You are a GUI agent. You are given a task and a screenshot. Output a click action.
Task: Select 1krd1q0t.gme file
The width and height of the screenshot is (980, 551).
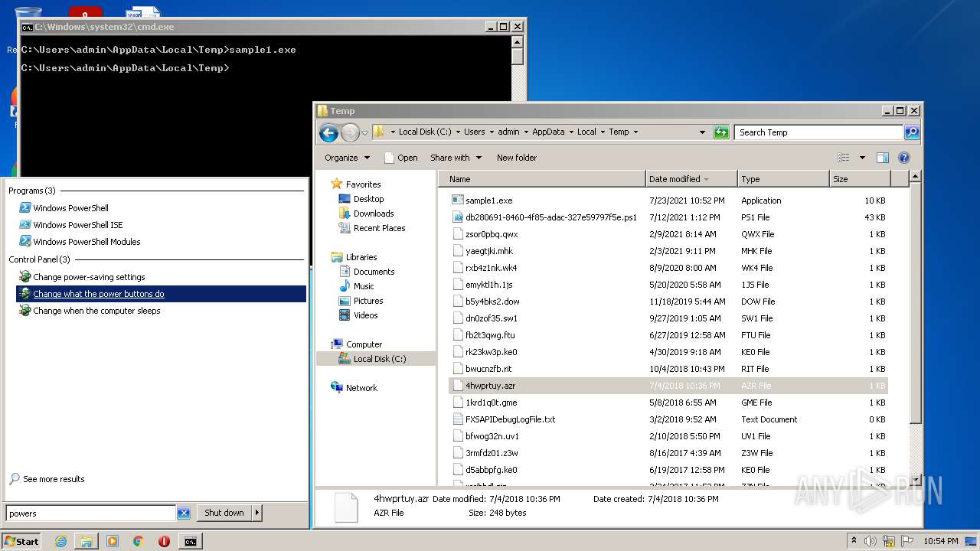coord(668,403)
